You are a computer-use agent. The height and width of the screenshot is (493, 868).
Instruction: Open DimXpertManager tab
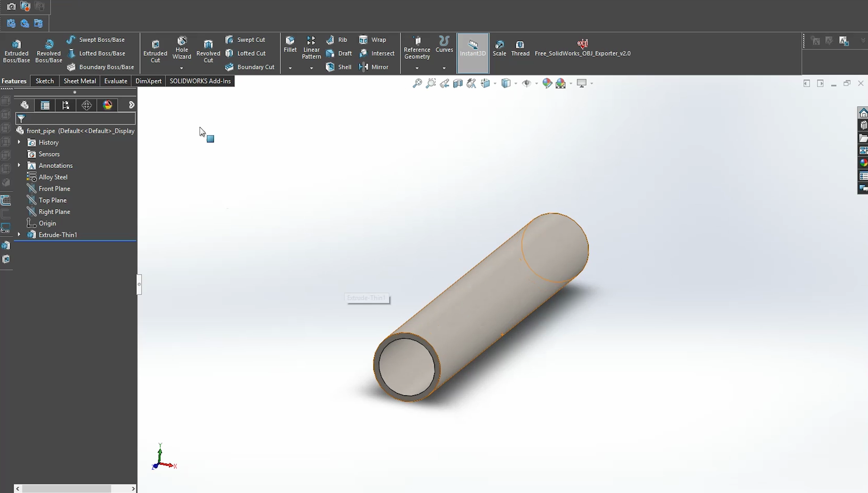[x=86, y=105]
